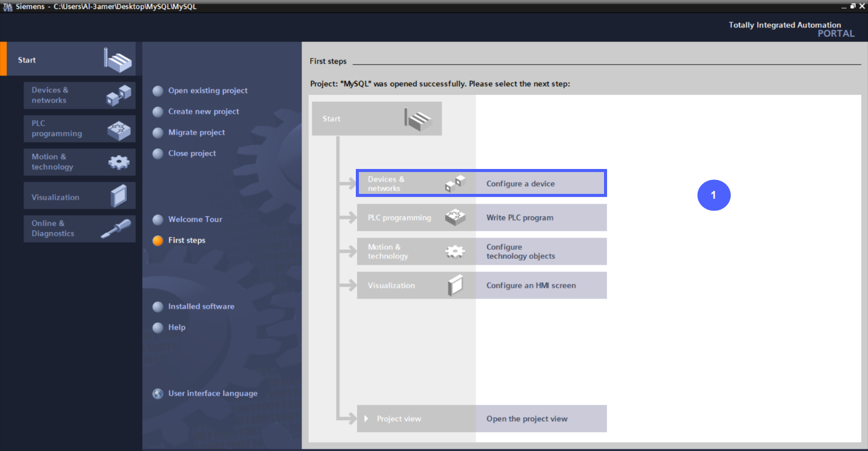868x451 pixels.
Task: Open the Help entry
Action: (169, 327)
